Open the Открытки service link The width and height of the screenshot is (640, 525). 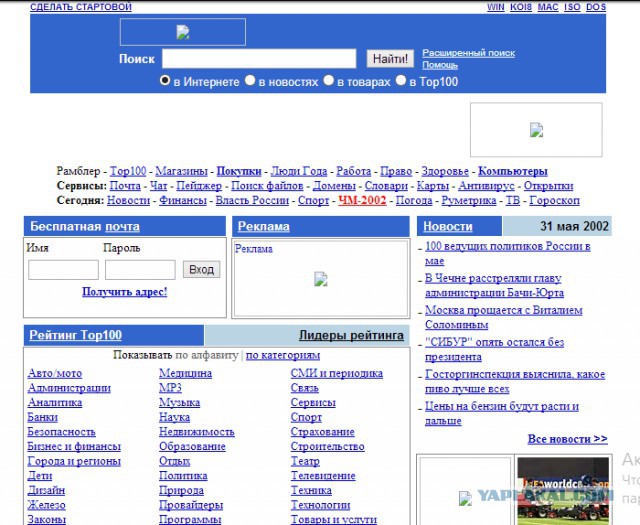pos(549,186)
